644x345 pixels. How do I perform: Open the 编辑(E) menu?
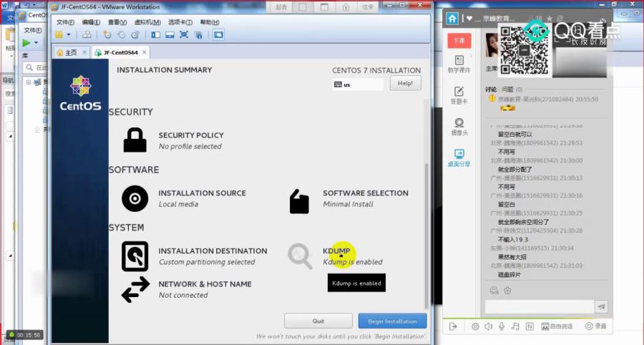[x=91, y=22]
